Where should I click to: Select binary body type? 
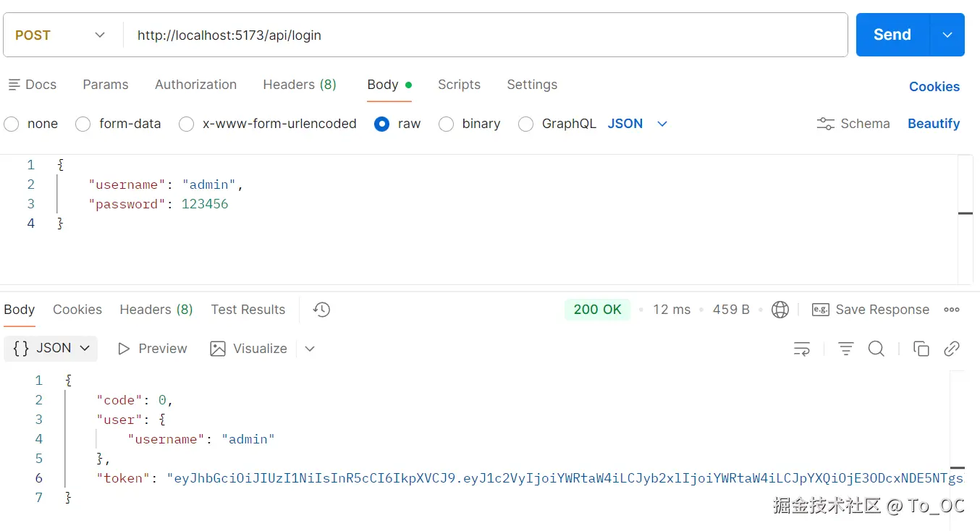(470, 124)
